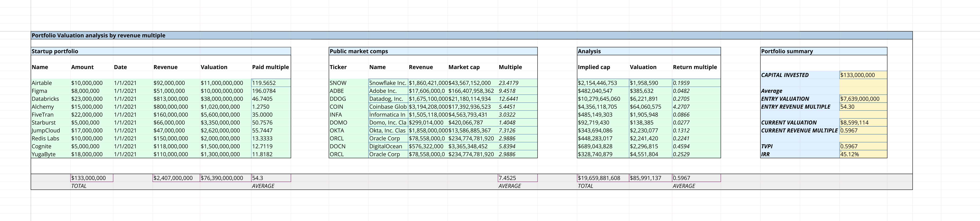Click the INFA ticker cell

coord(349,115)
